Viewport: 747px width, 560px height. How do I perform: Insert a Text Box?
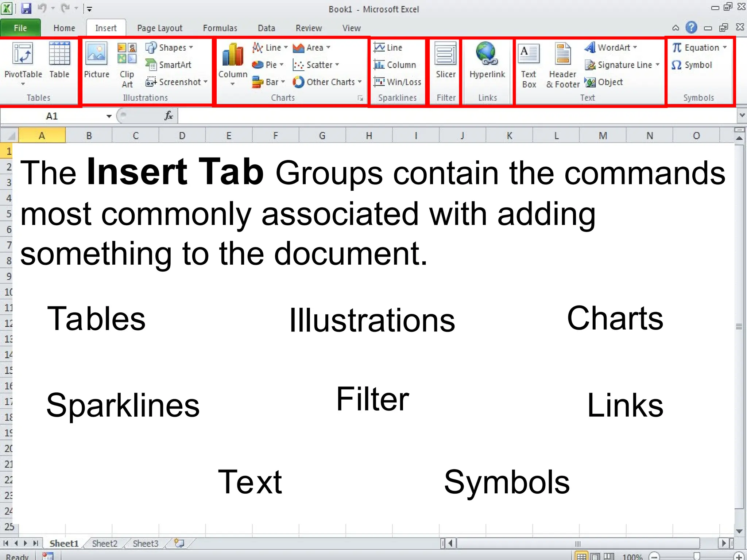pyautogui.click(x=529, y=55)
